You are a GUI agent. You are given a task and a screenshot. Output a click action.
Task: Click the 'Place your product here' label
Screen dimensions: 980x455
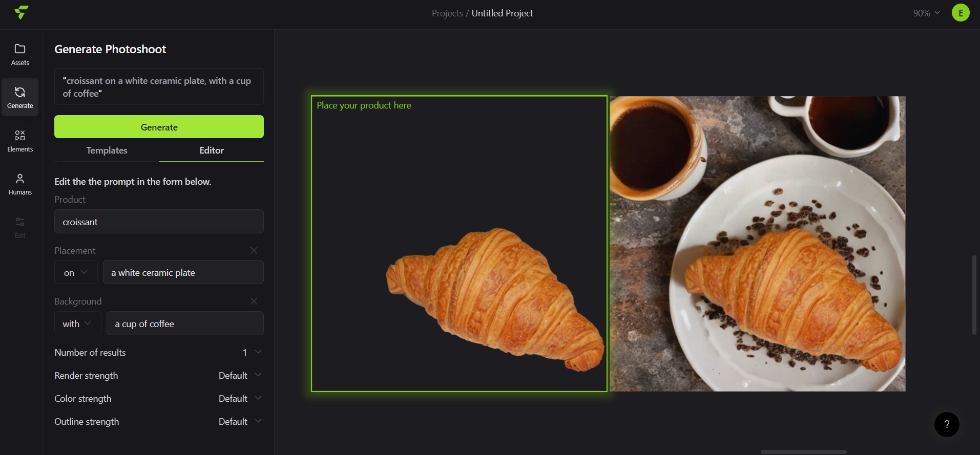[364, 105]
